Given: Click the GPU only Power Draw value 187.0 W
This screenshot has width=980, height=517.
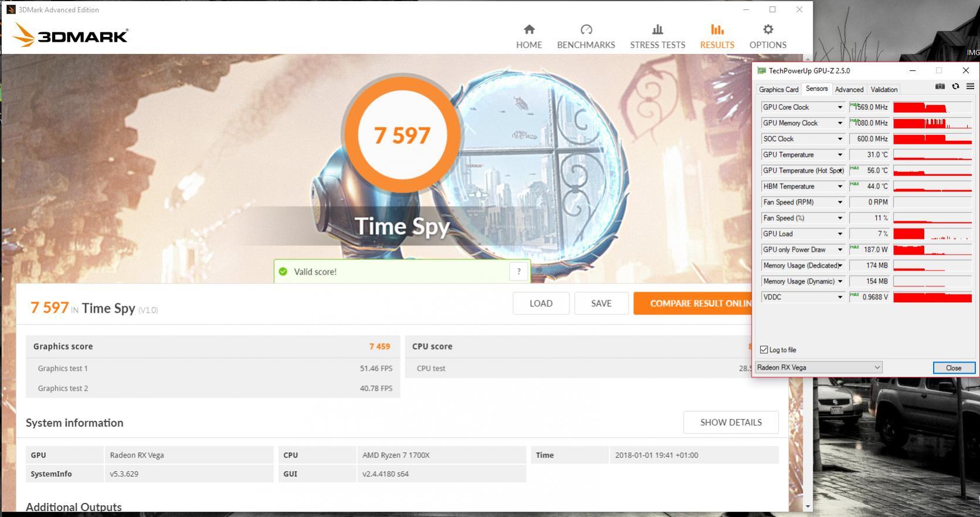Looking at the screenshot, I should coord(870,249).
